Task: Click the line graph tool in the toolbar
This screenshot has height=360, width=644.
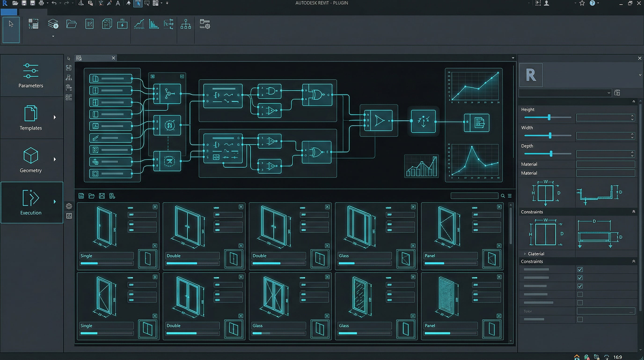Action: click(x=139, y=24)
